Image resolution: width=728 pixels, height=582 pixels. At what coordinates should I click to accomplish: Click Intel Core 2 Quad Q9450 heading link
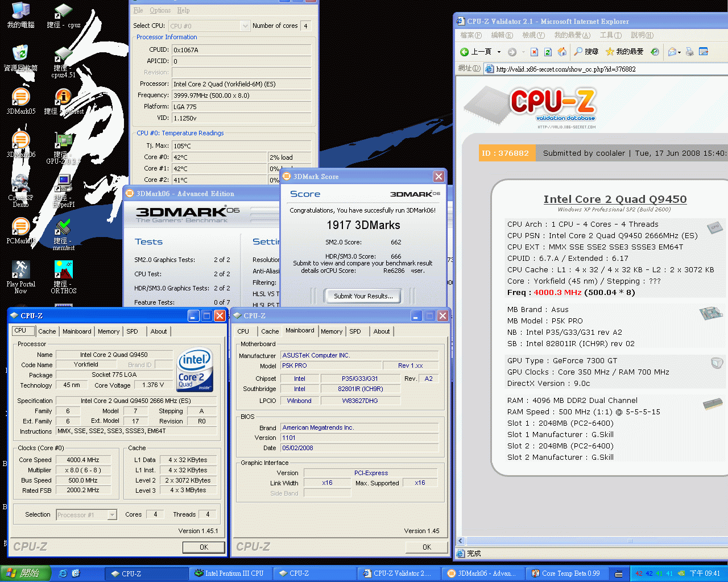(x=615, y=199)
